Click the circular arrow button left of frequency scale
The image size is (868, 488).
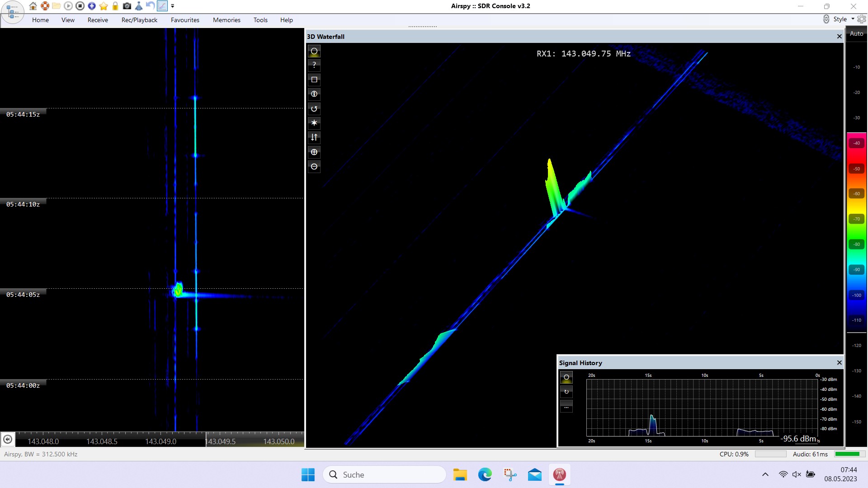(8, 439)
